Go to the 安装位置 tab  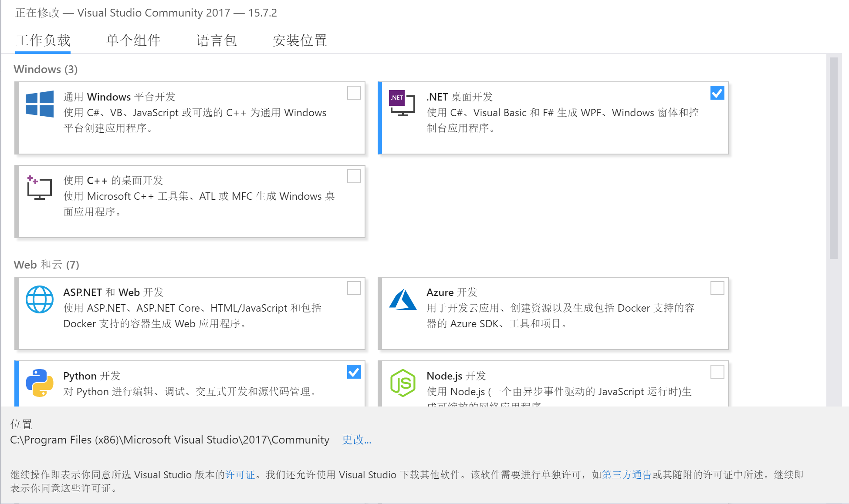point(300,40)
